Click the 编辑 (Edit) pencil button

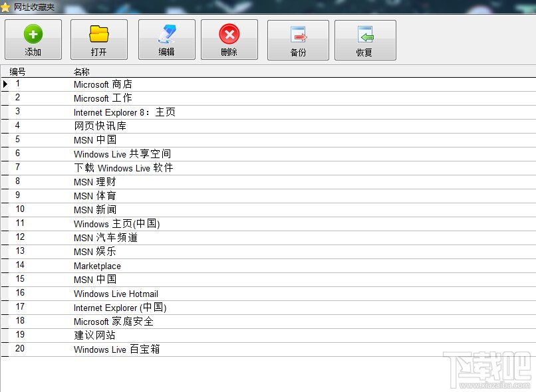pos(167,40)
